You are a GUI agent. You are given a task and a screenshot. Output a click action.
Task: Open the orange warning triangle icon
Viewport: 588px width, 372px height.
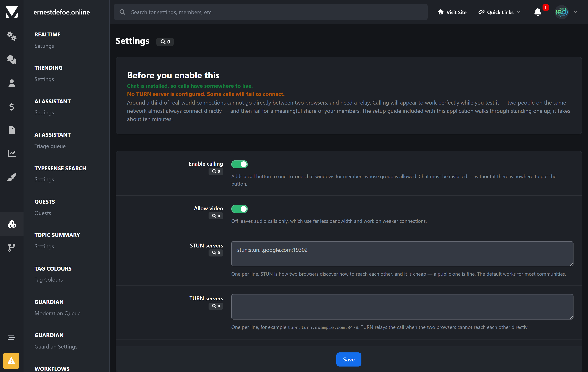click(11, 360)
